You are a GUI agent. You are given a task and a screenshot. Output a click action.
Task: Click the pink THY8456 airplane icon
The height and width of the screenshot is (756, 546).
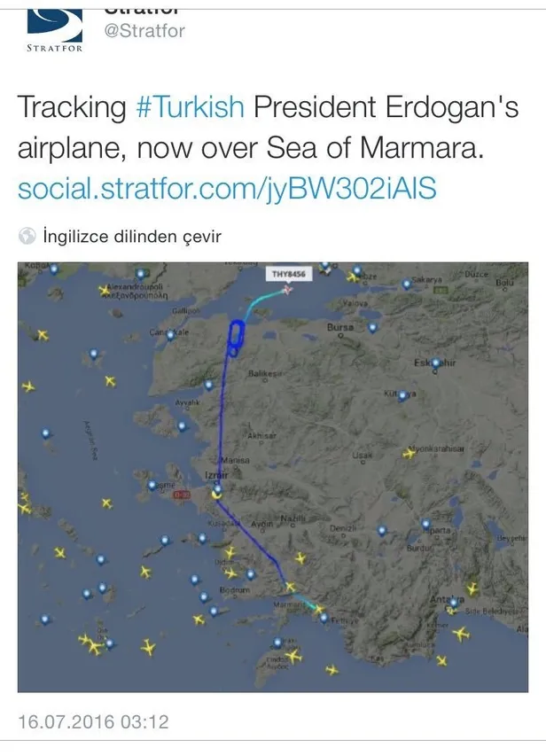286,289
